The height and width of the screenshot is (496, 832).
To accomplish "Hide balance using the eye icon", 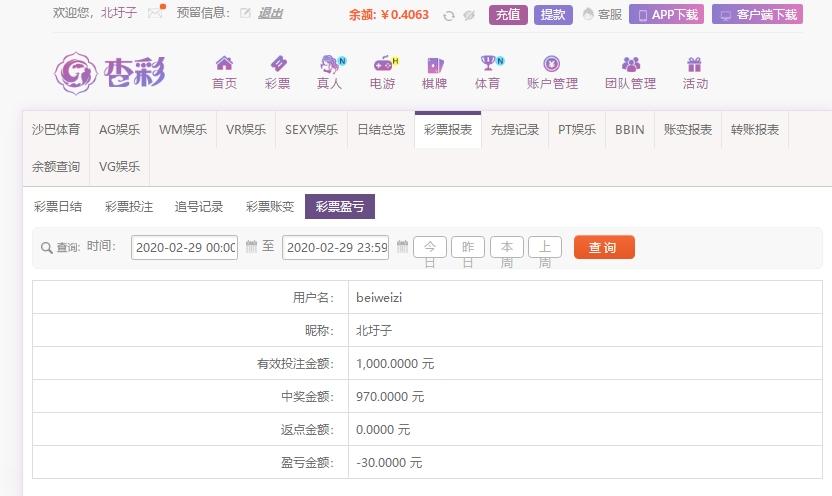I will 469,15.
